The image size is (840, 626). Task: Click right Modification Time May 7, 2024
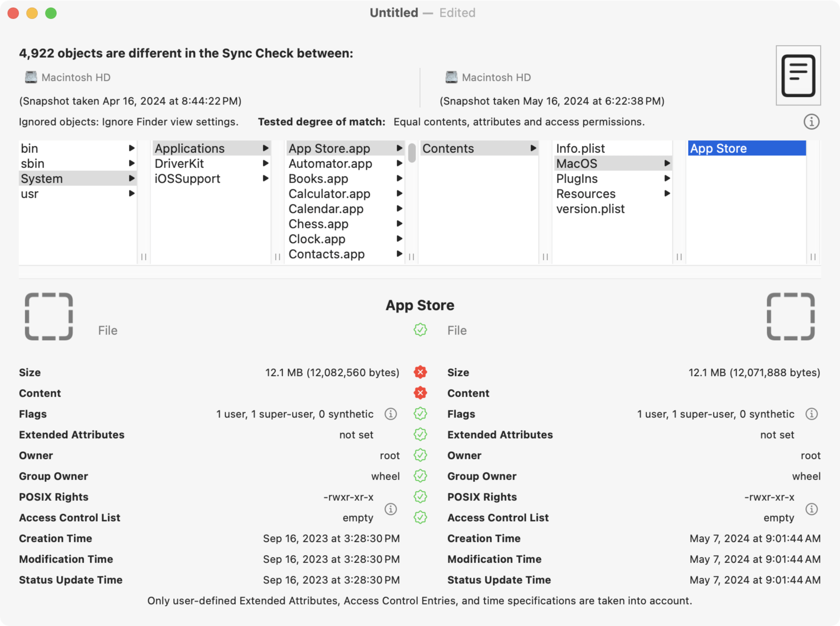tap(755, 559)
